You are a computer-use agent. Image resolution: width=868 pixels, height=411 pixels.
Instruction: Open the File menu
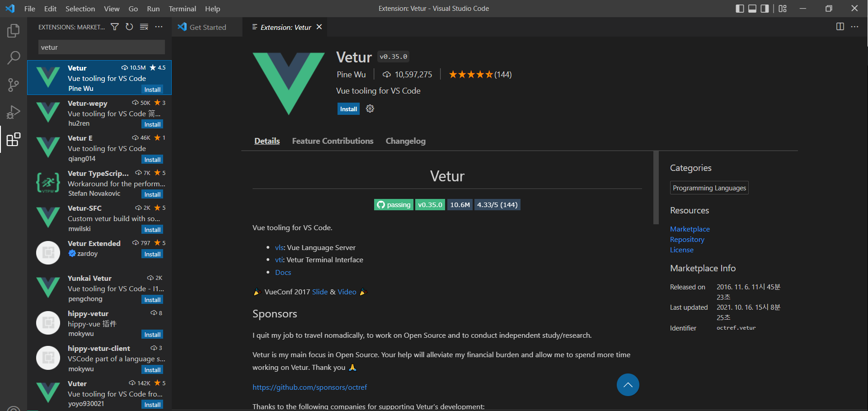pos(30,9)
